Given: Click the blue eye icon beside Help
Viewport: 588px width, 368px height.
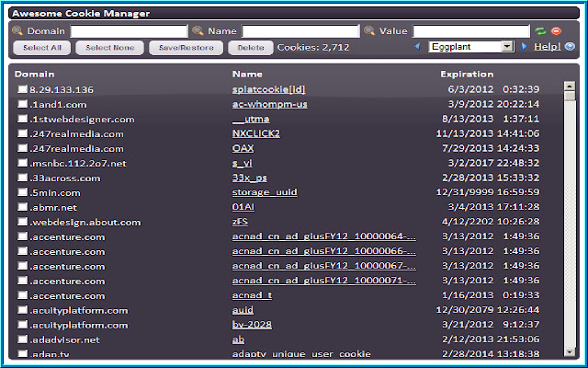Looking at the screenshot, I should pyautogui.click(x=570, y=47).
